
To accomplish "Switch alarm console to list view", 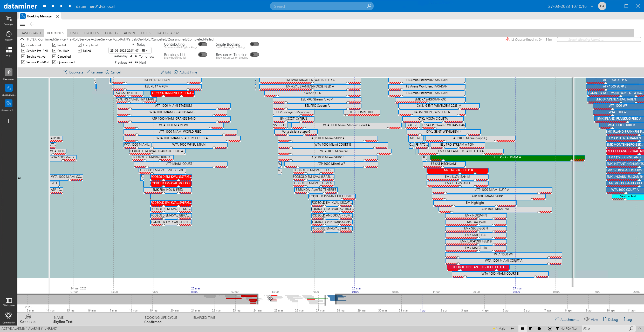I will tap(523, 328).
